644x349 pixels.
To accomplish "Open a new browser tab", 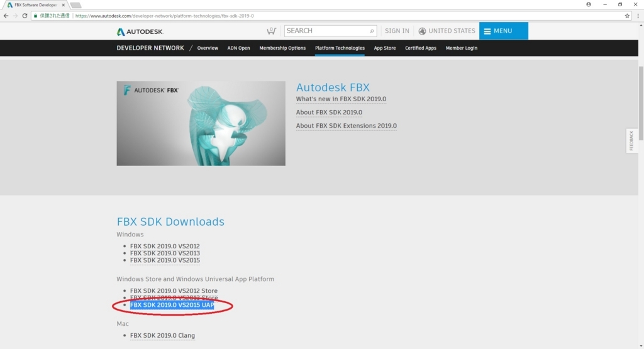I will click(75, 5).
